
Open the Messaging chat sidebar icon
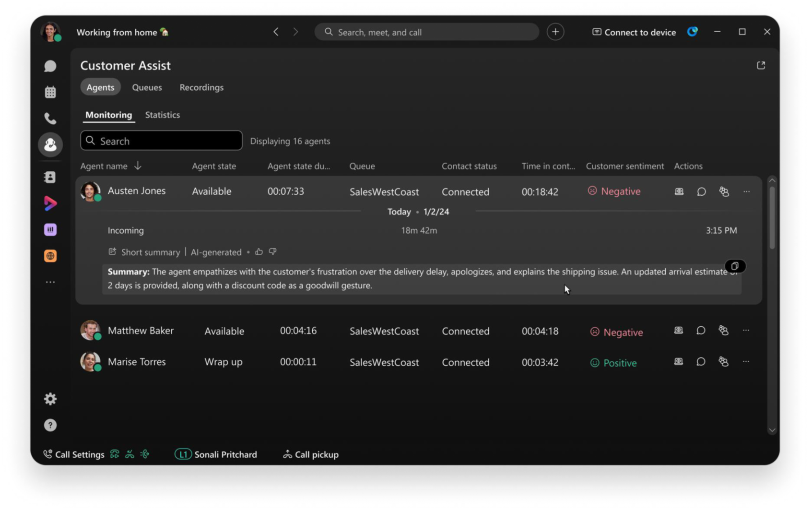[50, 66]
